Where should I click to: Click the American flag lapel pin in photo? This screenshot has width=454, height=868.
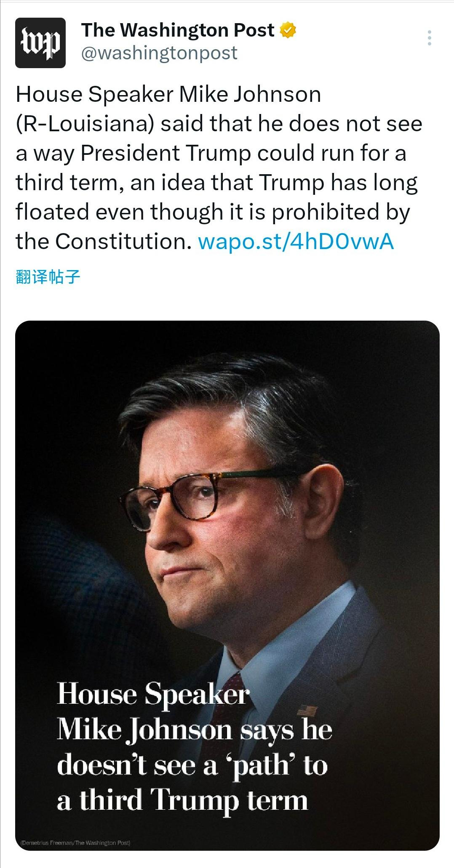click(307, 711)
